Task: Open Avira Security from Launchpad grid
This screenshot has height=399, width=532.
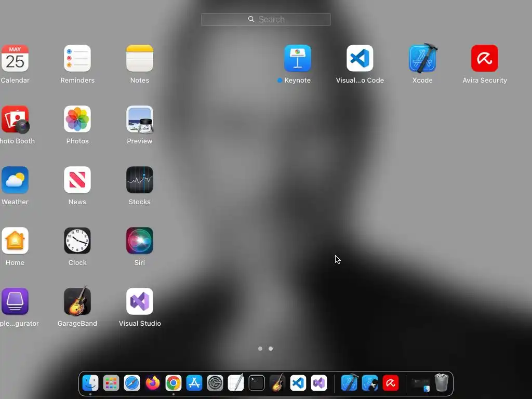Action: (x=485, y=58)
